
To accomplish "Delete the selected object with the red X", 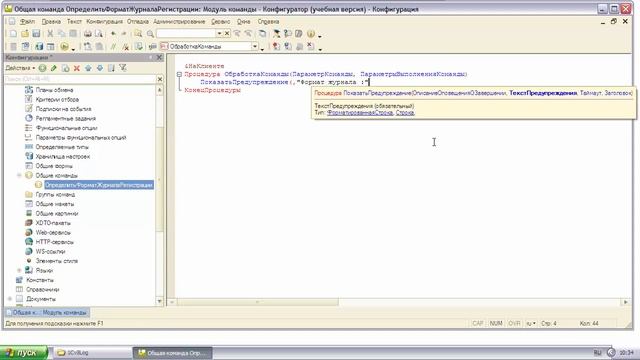I will pos(76,68).
